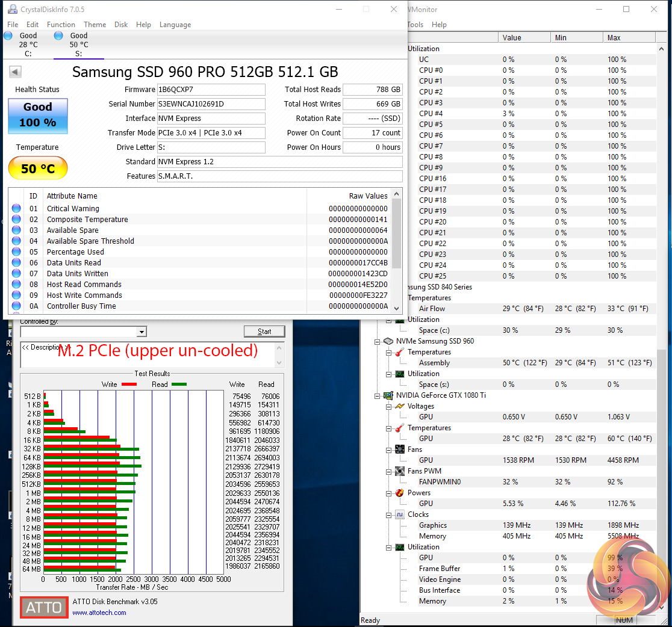
Task: Collapse the GPU Voltages tree branch
Action: (388, 406)
